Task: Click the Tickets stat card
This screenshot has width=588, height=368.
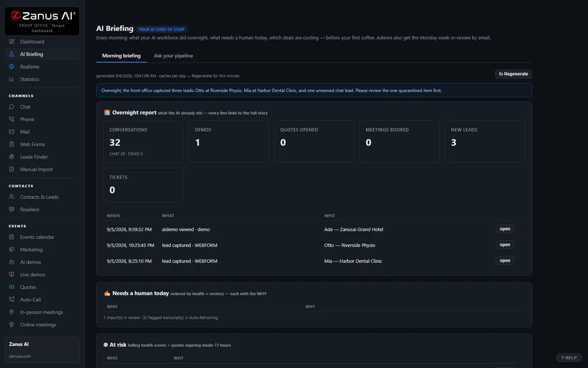Action: [x=143, y=185]
